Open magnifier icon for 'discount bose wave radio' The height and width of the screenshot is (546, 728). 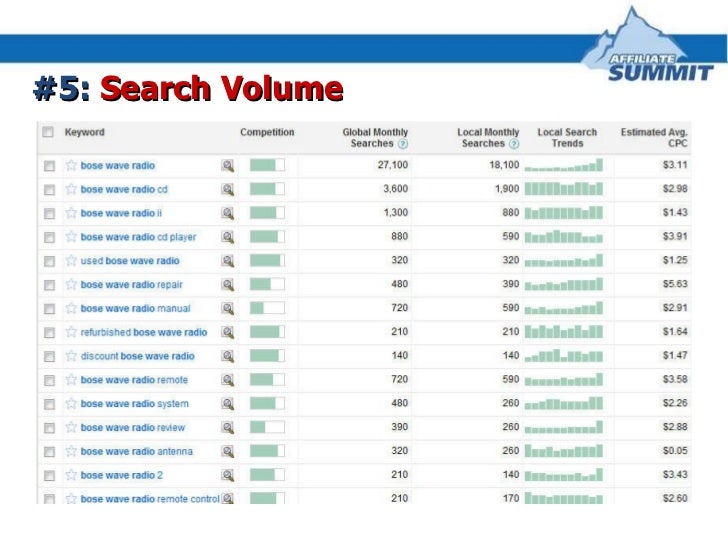228,357
